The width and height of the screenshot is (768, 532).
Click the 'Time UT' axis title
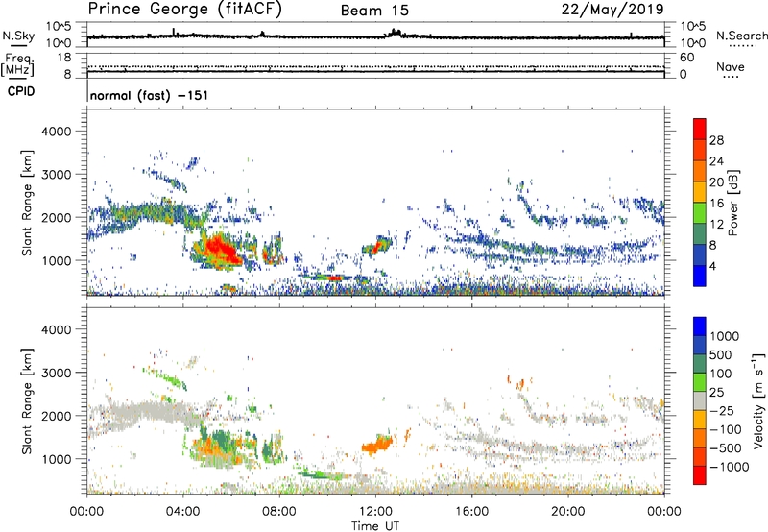tap(375, 526)
